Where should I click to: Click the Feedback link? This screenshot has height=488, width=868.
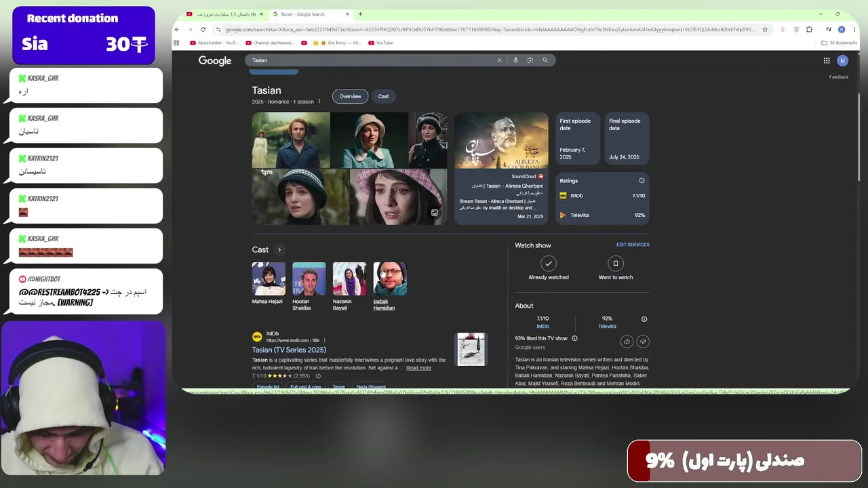coord(839,77)
